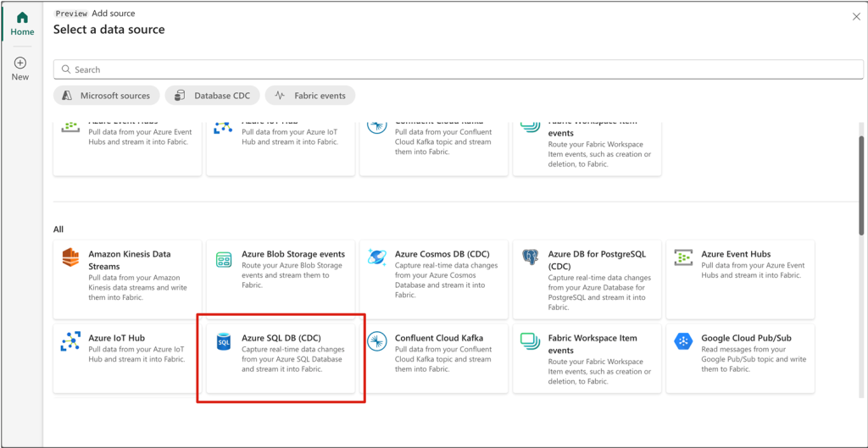Image resolution: width=868 pixels, height=448 pixels.
Task: Click the Azure IoT Hub icon in All section
Action: coord(71,342)
